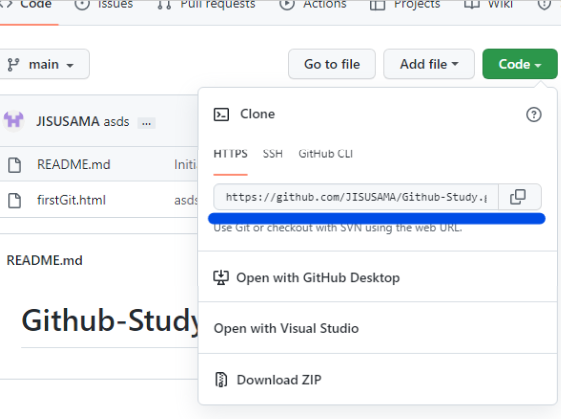Click the Actions play icon

click(287, 4)
